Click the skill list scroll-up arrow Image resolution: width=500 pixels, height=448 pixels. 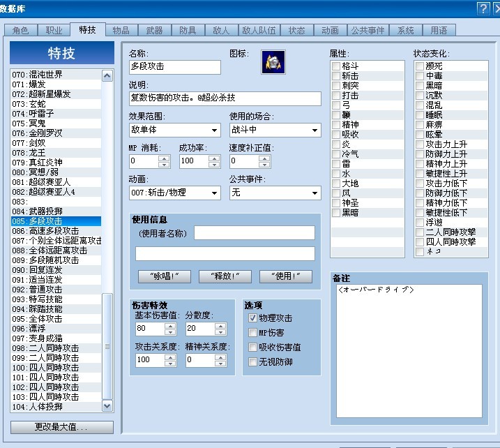(107, 76)
